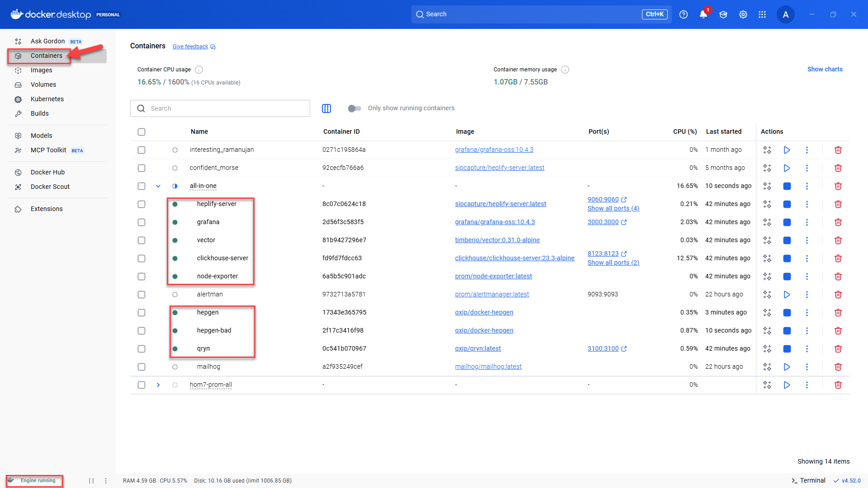Open the Extensions panel
The height and width of the screenshot is (488, 868).
(x=47, y=209)
